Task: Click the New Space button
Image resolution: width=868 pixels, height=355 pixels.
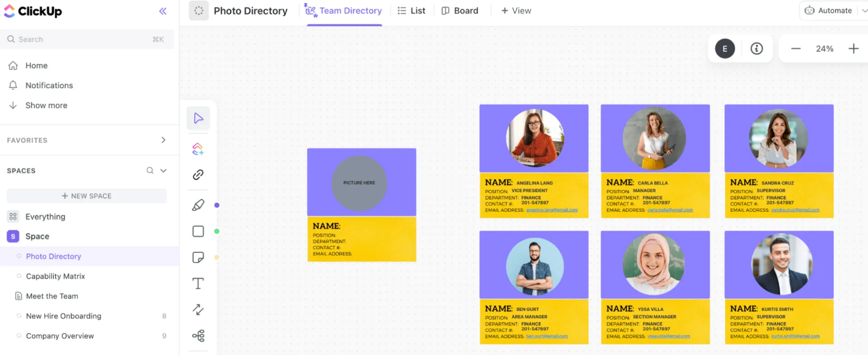Action: [87, 196]
